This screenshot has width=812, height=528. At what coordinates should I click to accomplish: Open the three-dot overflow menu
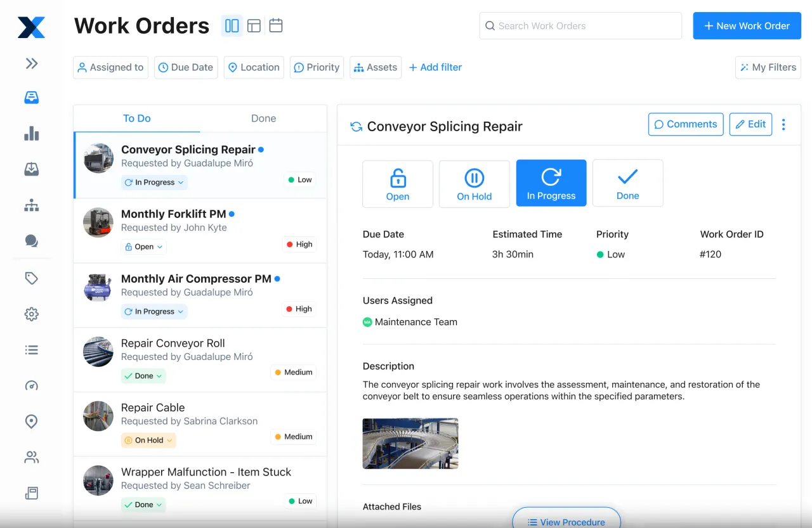[x=783, y=124]
